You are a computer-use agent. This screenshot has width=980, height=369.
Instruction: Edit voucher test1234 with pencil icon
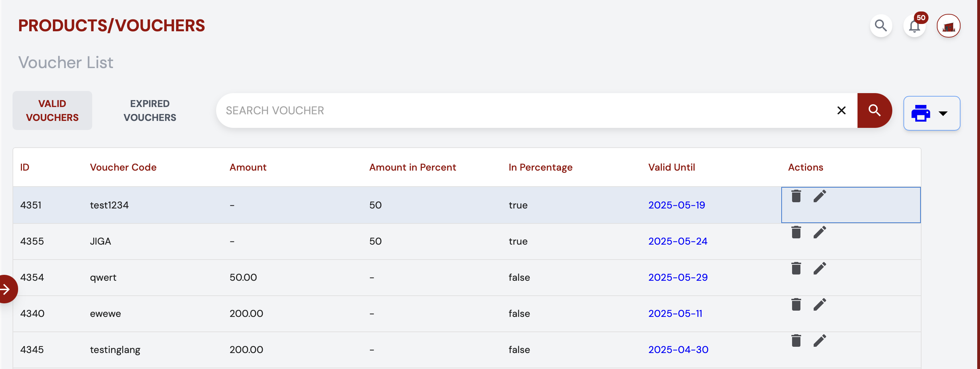point(820,196)
